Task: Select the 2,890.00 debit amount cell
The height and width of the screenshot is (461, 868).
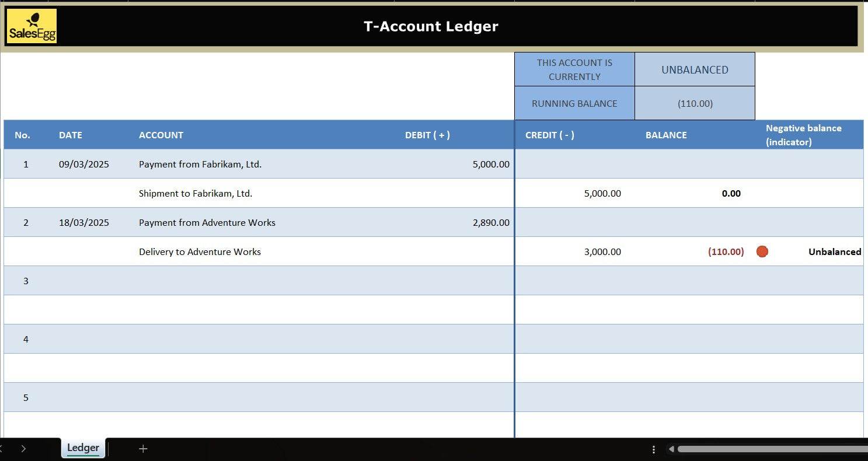Action: coord(491,222)
